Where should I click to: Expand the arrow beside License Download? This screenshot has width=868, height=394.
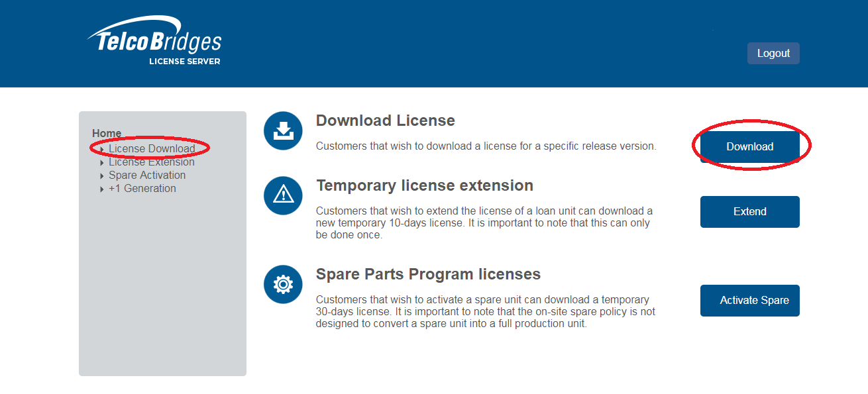click(102, 150)
